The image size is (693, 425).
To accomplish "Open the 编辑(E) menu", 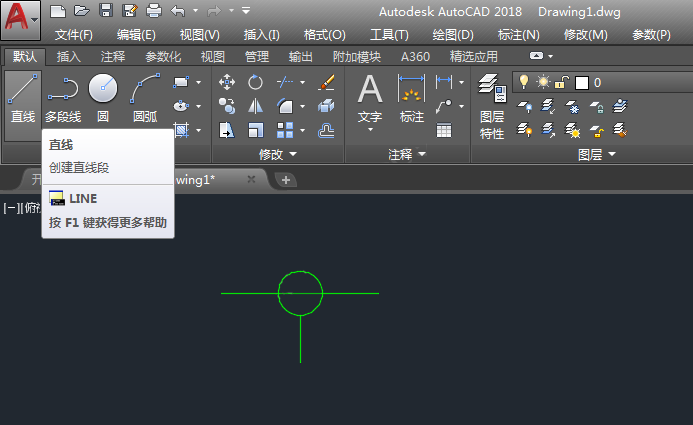I will pos(136,35).
